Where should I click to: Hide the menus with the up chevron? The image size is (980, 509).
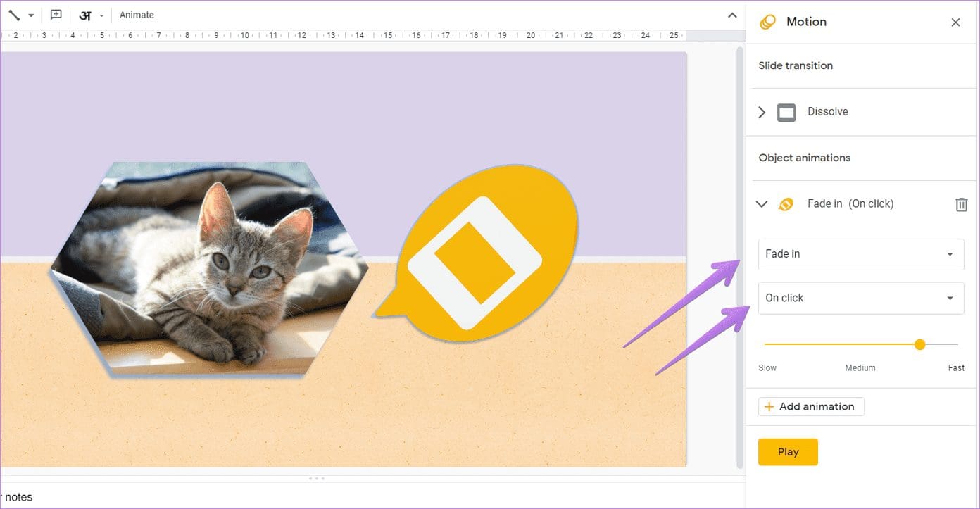(x=732, y=15)
